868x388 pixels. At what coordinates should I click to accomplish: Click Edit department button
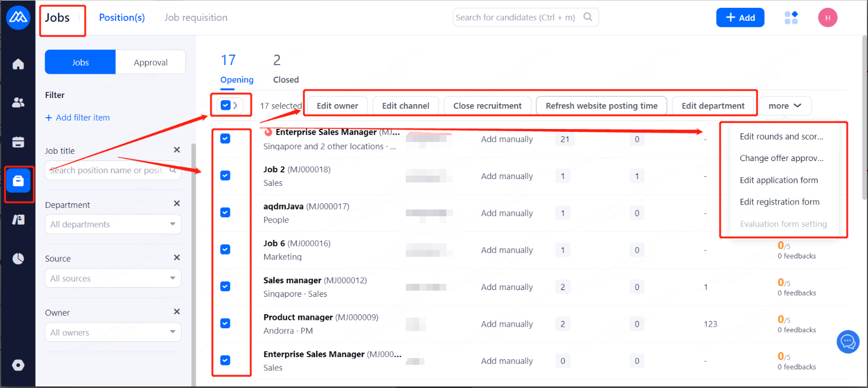point(713,105)
